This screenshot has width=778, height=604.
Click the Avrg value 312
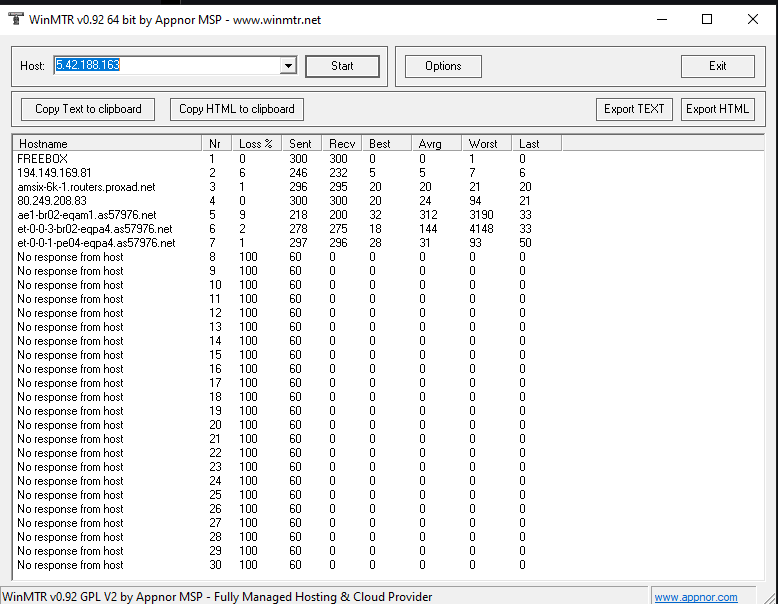coord(428,215)
